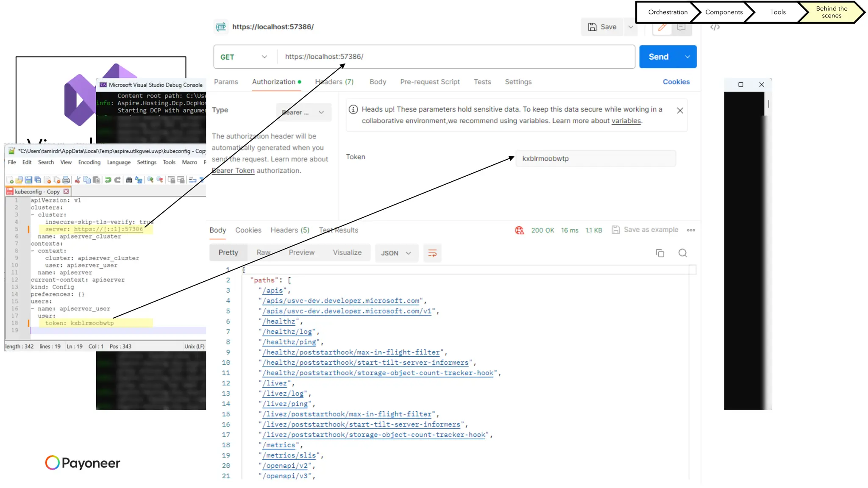Click the Cut scissors icon in Notepad++
Screen dimensions: 868x488
78,180
